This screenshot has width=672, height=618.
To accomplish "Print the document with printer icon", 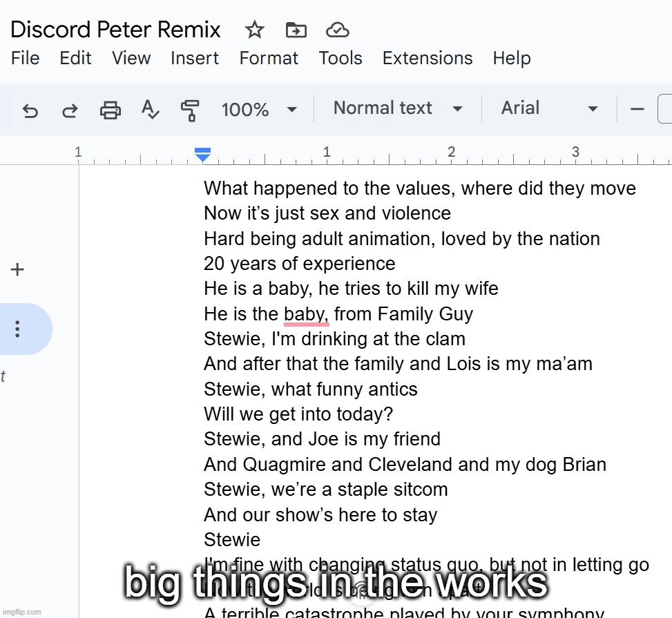I will pyautogui.click(x=110, y=110).
